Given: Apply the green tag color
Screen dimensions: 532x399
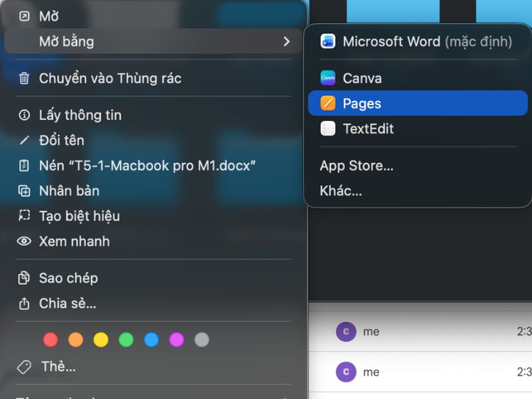Looking at the screenshot, I should (126, 340).
